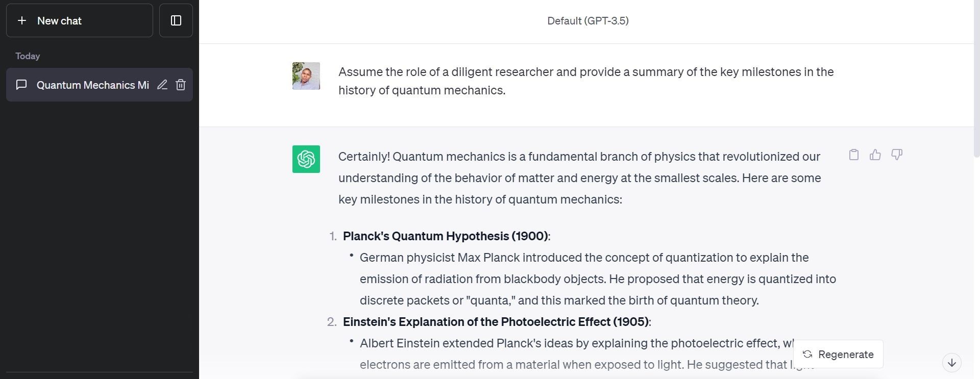Open the Default (GPT-3.5) model selector

(587, 21)
